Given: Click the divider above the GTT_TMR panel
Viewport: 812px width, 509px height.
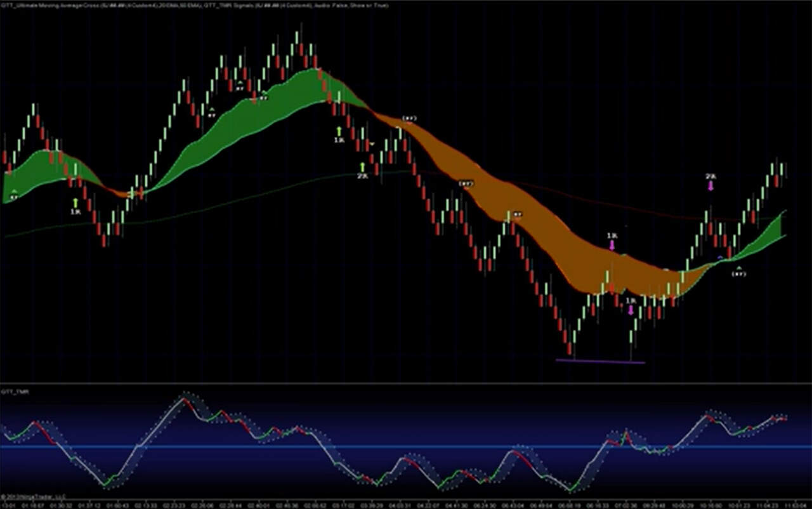Looking at the screenshot, I should point(406,383).
